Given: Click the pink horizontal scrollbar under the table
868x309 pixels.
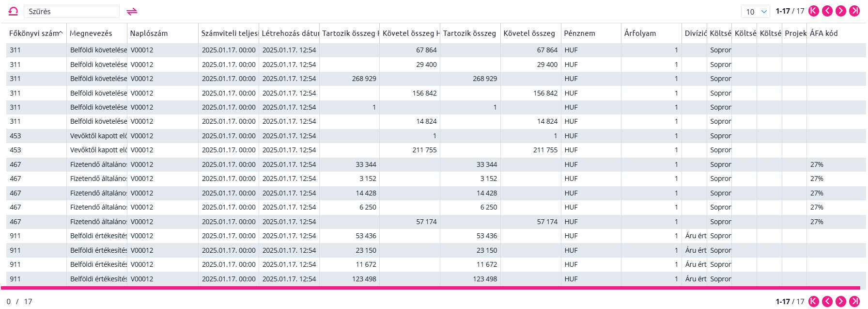Looking at the screenshot, I should point(431,288).
